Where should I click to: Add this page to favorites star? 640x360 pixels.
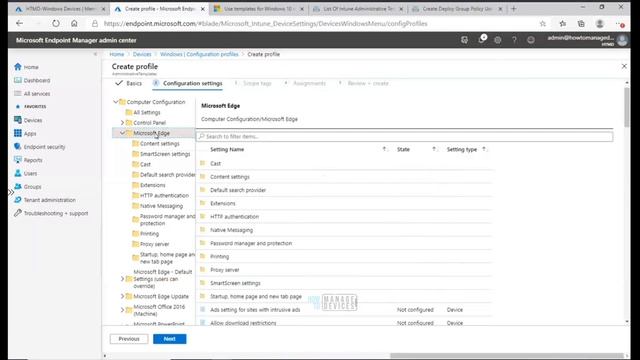pos(543,24)
